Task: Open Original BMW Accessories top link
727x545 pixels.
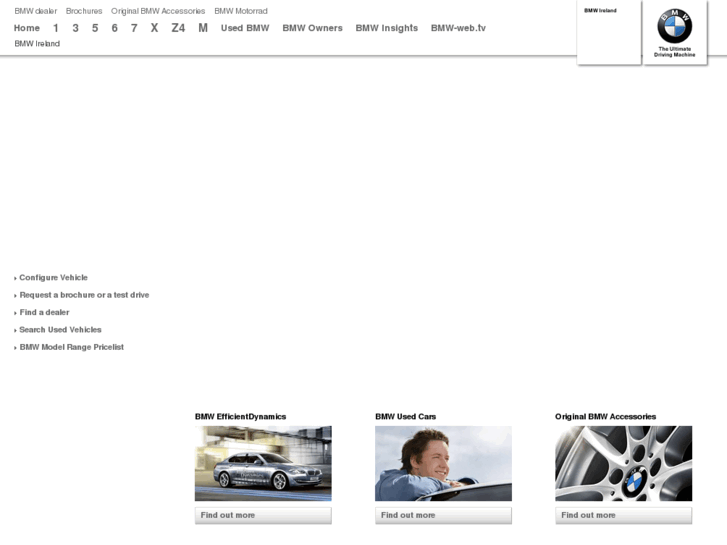Action: (158, 11)
